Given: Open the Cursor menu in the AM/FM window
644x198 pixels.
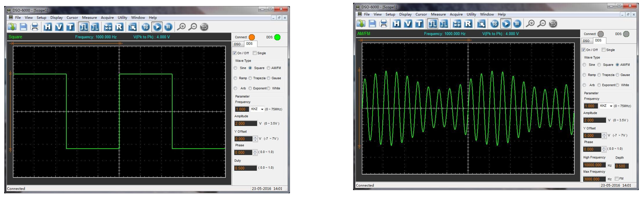Looking at the screenshot, I should (421, 14).
